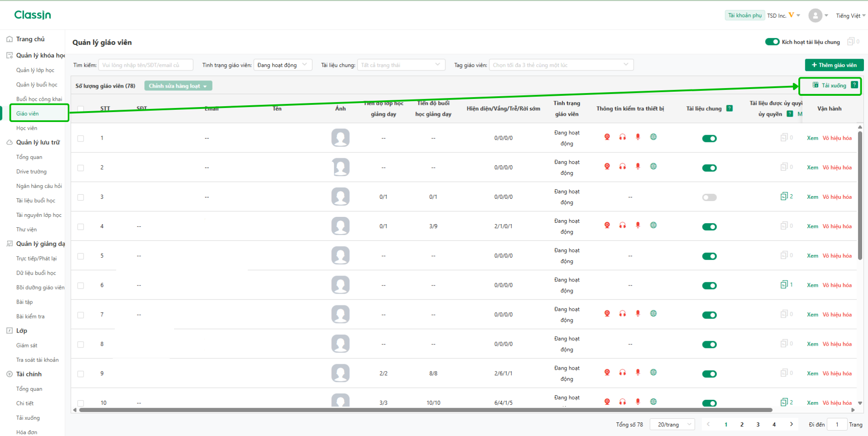Open the TSD Inc. organization dropdown
The width and height of the screenshot is (868, 436).
(x=783, y=15)
